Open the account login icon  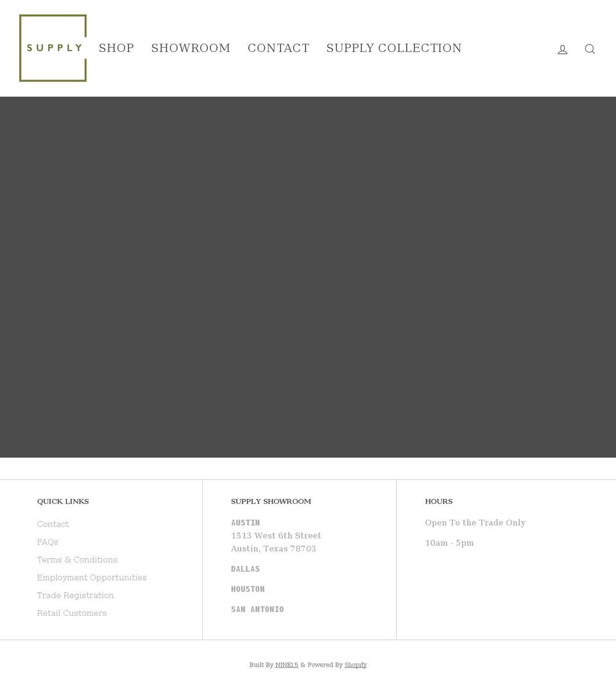(562, 49)
